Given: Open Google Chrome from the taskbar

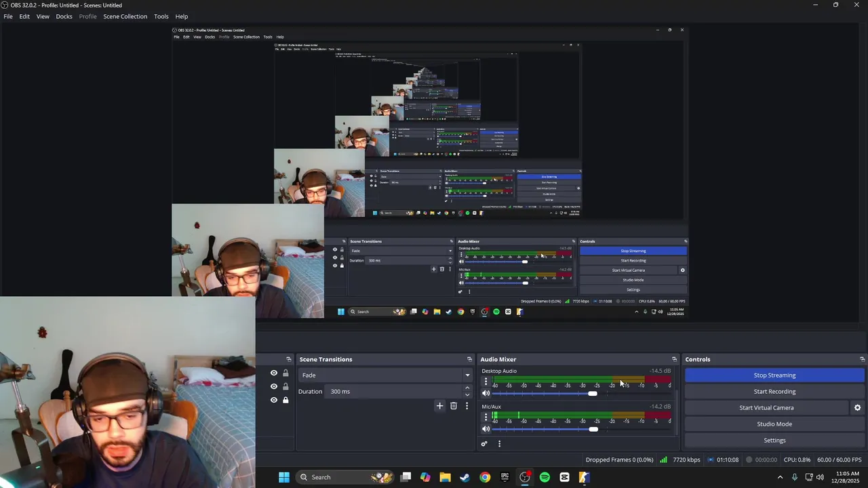Looking at the screenshot, I should [485, 477].
